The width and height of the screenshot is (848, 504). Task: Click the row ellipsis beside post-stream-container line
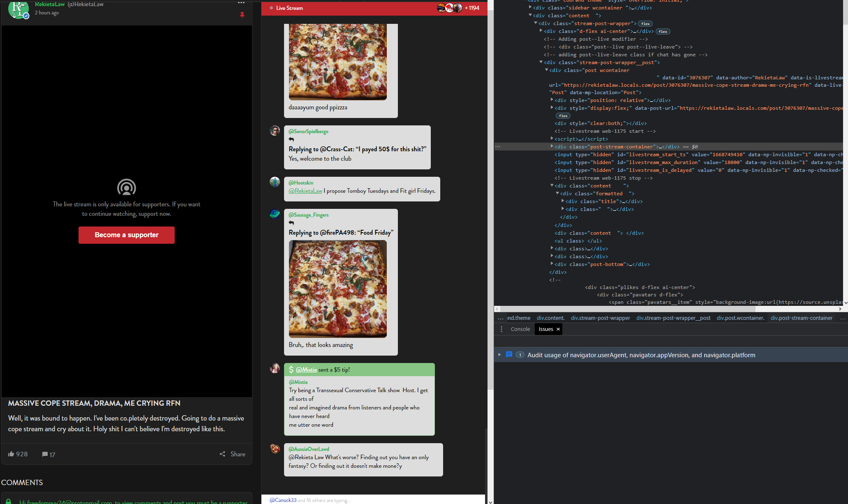coord(498,146)
